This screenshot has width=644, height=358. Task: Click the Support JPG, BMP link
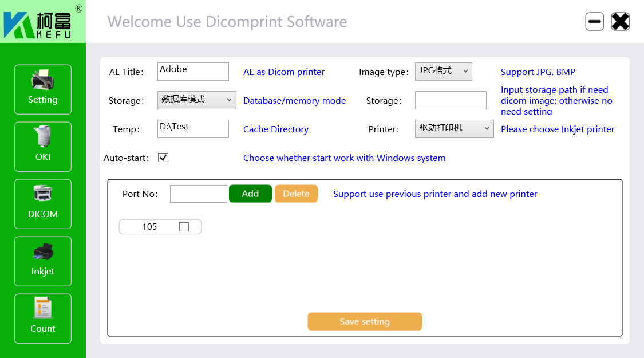(x=538, y=72)
